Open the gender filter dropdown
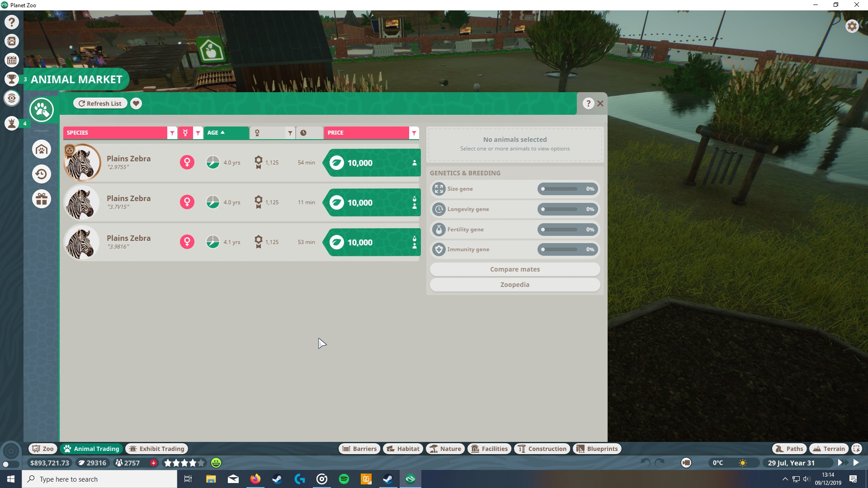 click(x=198, y=133)
